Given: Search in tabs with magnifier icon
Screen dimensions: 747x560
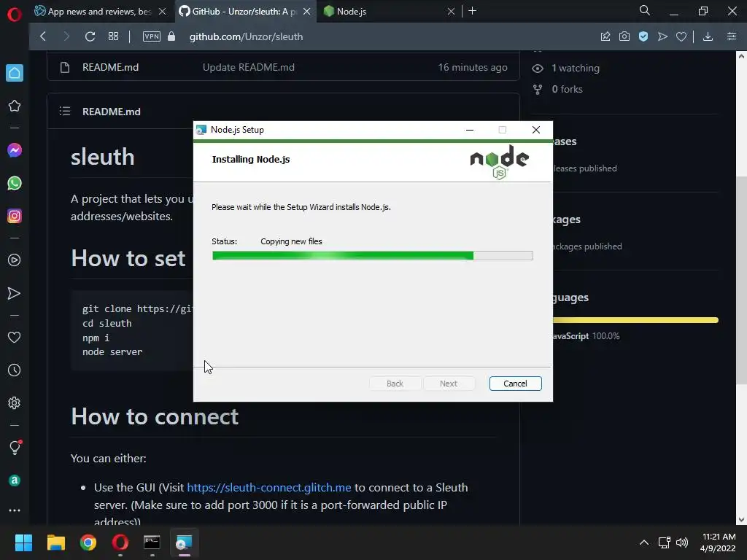Looking at the screenshot, I should point(645,10).
